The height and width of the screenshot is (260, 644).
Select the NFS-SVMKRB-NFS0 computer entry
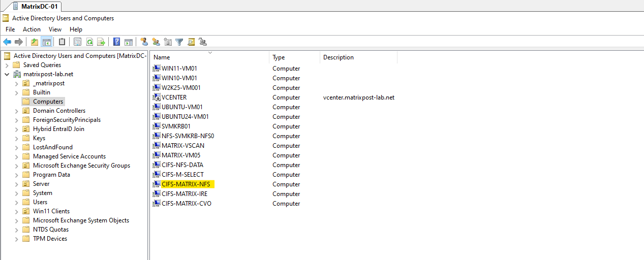click(188, 136)
